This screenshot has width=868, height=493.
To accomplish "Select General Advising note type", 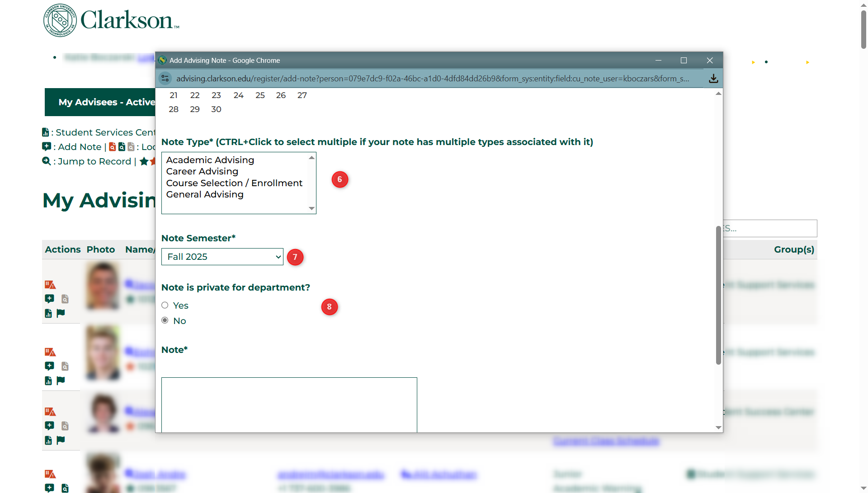I will click(205, 194).
